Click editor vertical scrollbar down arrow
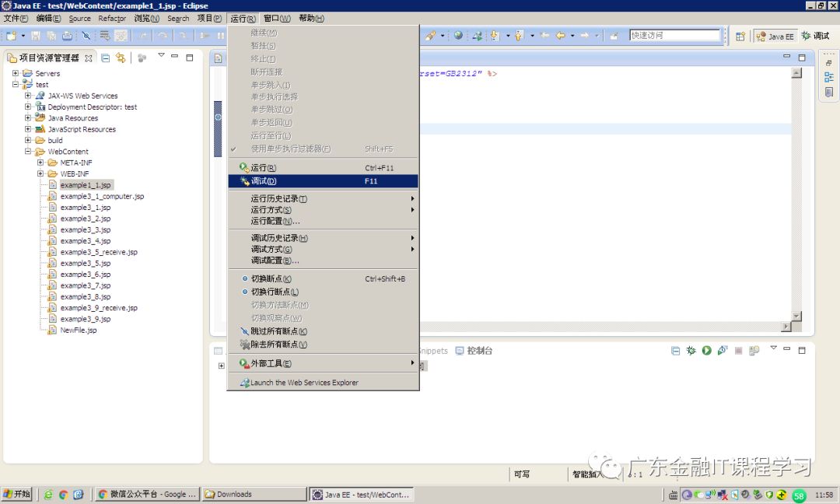The width and height of the screenshot is (840, 504). (796, 316)
